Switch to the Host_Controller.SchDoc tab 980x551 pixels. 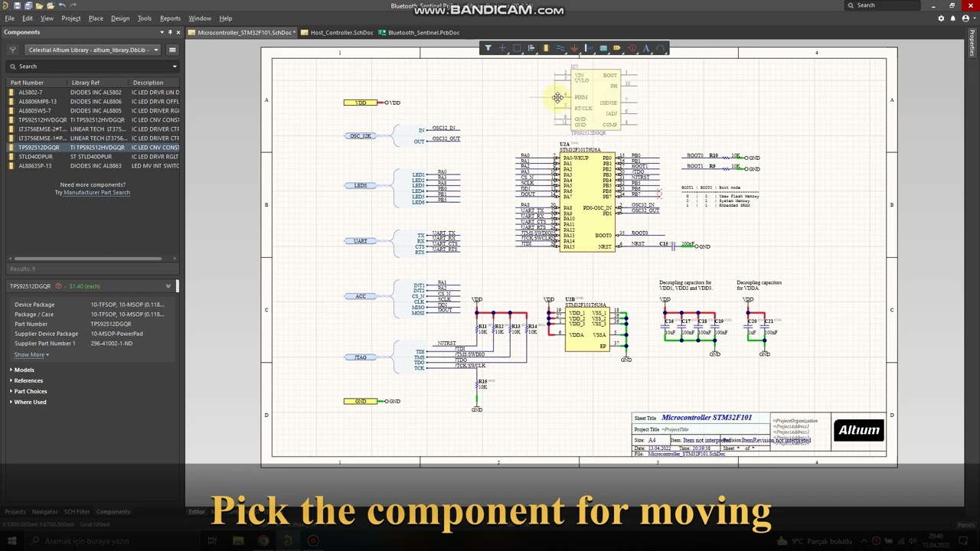[x=338, y=33]
